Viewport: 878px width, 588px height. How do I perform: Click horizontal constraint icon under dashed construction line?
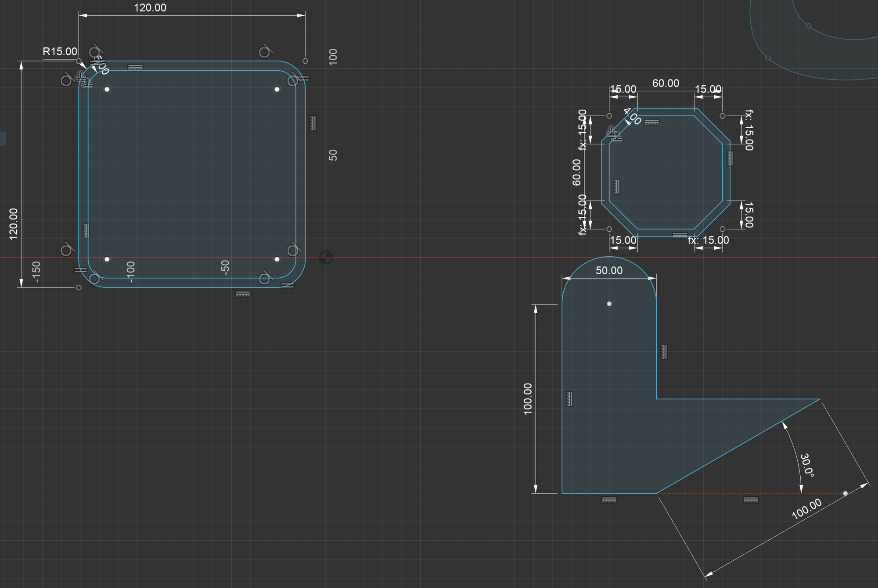coord(751,500)
